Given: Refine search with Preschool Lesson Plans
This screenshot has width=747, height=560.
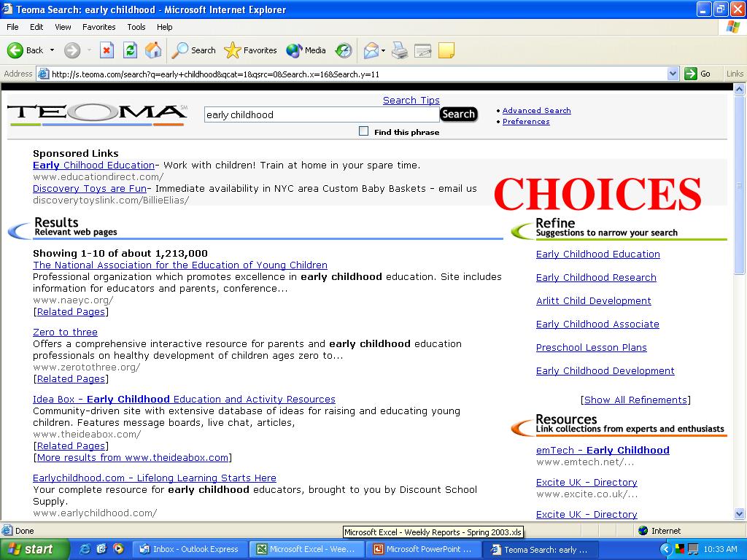Looking at the screenshot, I should (x=591, y=348).
